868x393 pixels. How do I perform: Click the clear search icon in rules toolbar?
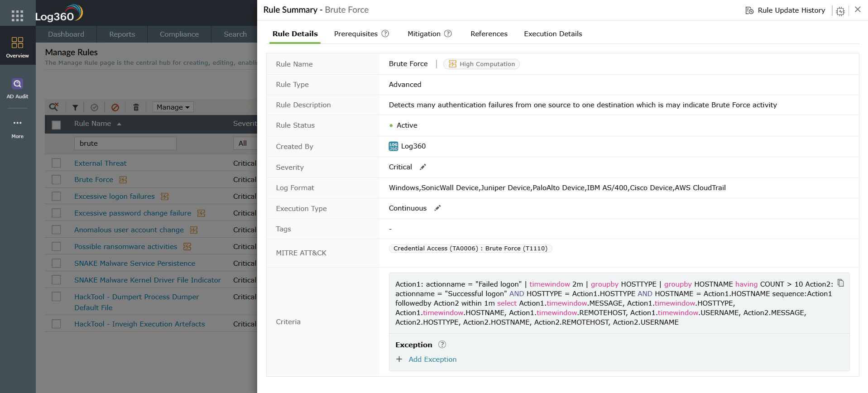click(54, 107)
